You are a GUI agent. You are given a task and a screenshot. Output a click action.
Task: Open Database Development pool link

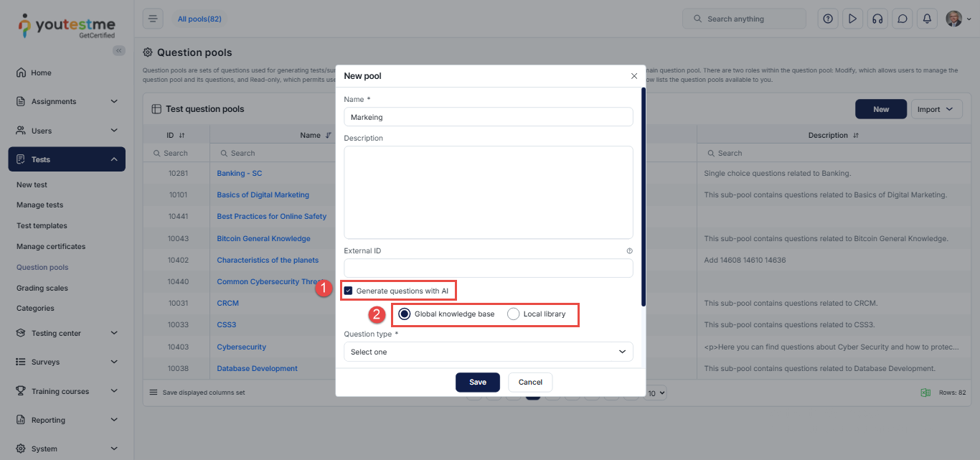[x=257, y=368]
